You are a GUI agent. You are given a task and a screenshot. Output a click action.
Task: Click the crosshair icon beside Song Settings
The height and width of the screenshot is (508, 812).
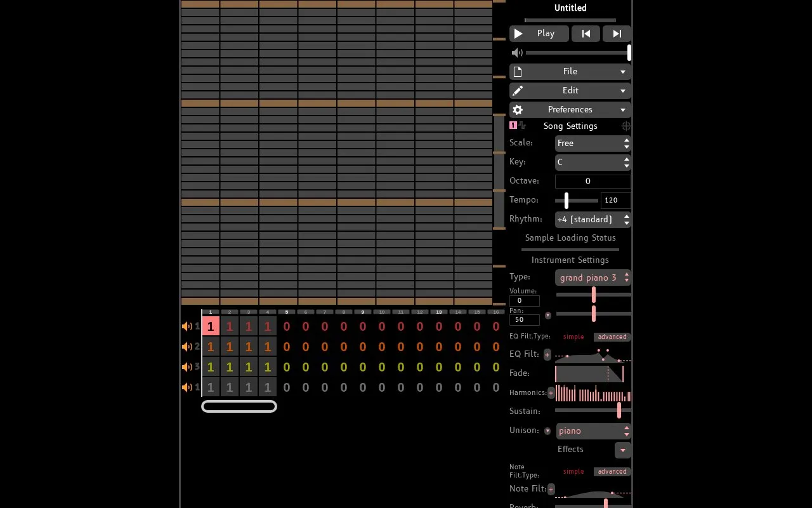pos(625,126)
